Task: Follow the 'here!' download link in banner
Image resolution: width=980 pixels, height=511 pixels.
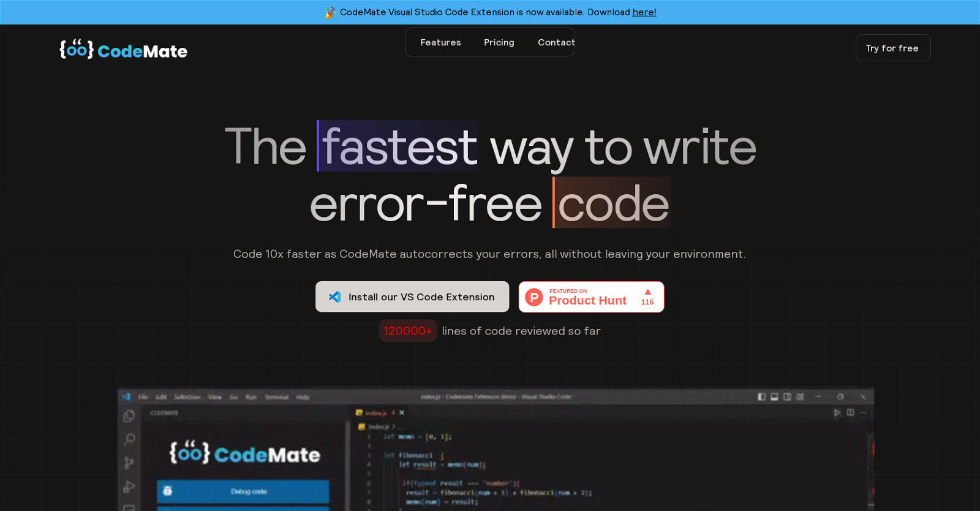Action: coord(644,12)
